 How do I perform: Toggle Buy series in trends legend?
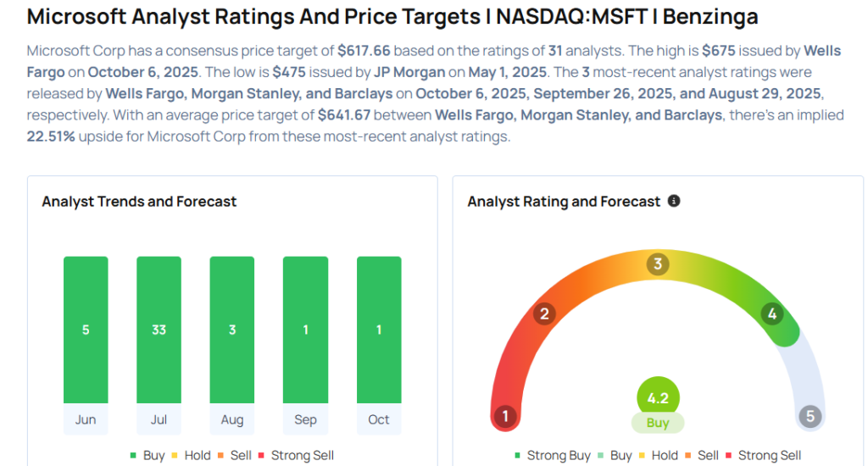[147, 455]
